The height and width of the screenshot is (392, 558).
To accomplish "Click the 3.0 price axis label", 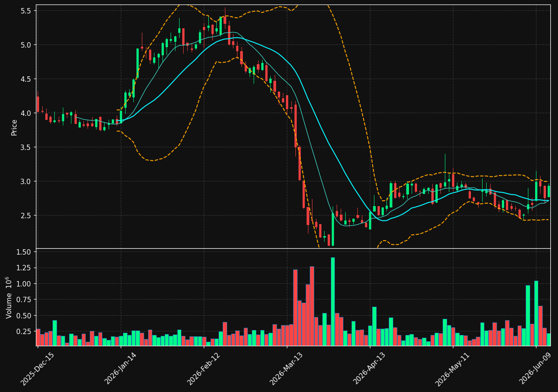I will click(x=26, y=181).
